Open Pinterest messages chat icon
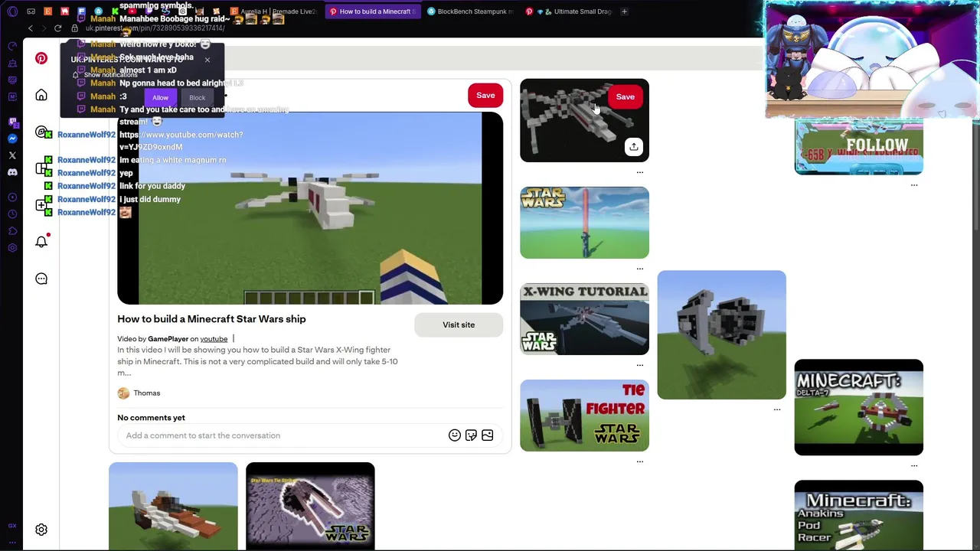Screen dimensions: 980x551 point(41,279)
